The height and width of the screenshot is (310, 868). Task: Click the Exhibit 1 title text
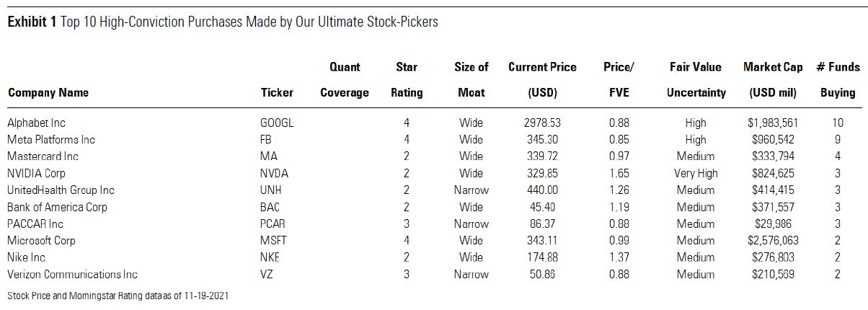(x=223, y=22)
